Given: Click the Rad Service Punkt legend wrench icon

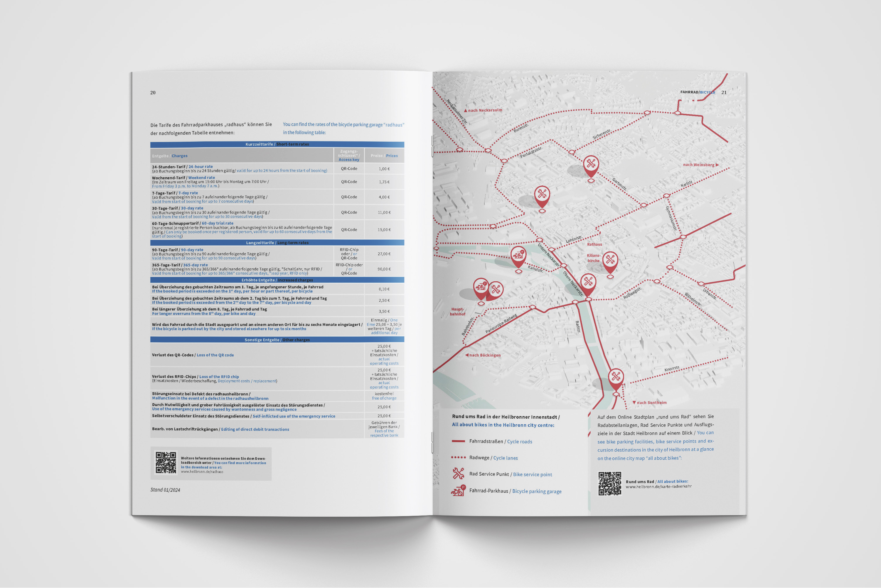Looking at the screenshot, I should coord(458,474).
